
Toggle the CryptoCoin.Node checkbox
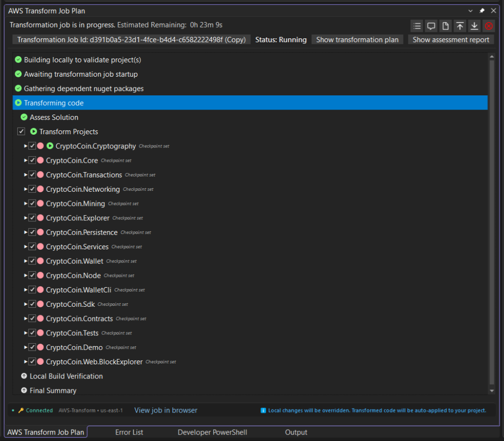pyautogui.click(x=32, y=275)
